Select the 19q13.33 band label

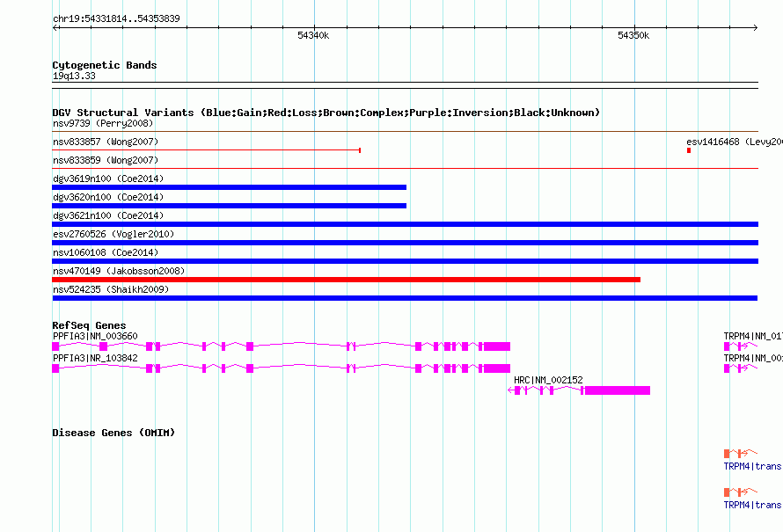[x=74, y=76]
